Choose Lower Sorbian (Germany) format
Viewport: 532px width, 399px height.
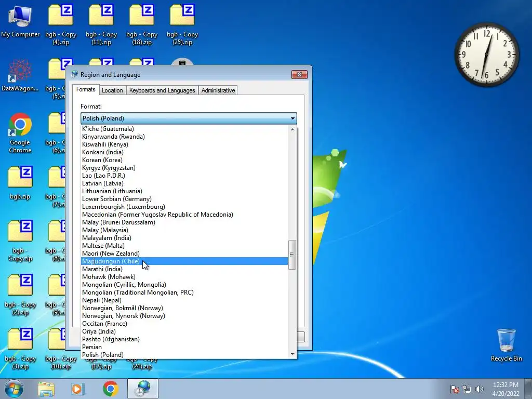(x=184, y=199)
